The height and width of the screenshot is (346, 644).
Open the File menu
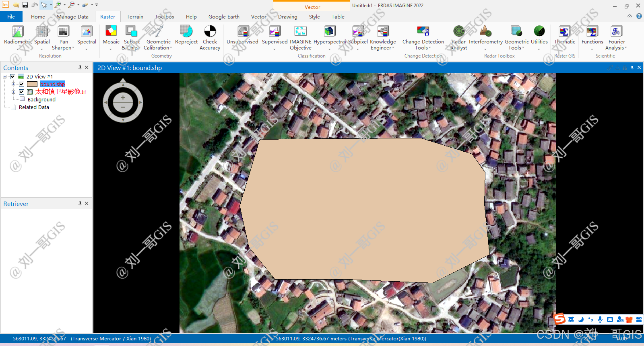pyautogui.click(x=11, y=16)
